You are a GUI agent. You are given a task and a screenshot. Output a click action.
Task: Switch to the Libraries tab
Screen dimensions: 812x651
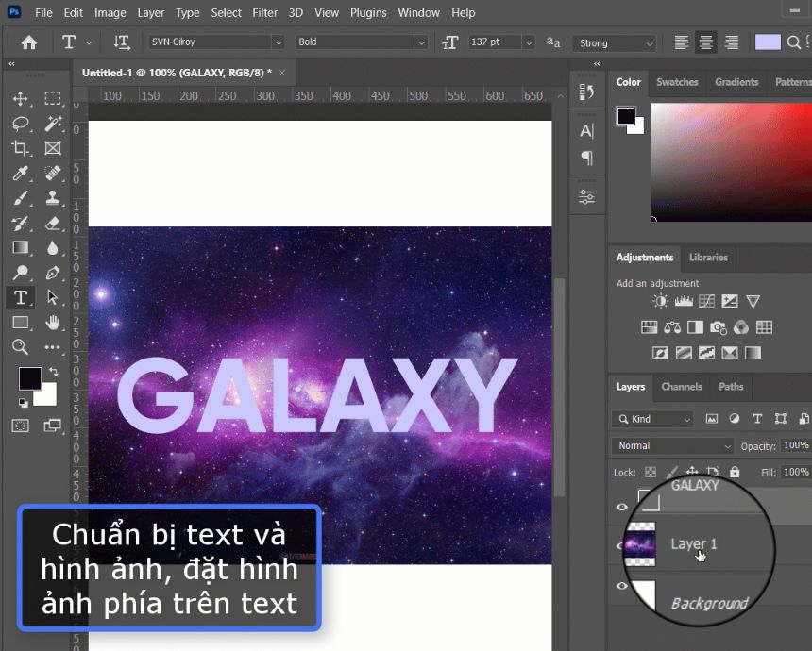[x=708, y=258]
